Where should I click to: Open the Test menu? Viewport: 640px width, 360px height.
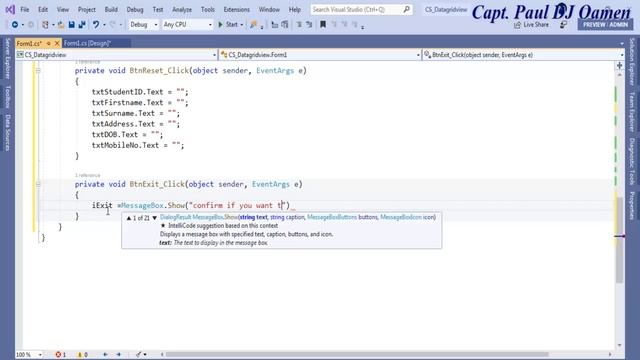[x=158, y=9]
